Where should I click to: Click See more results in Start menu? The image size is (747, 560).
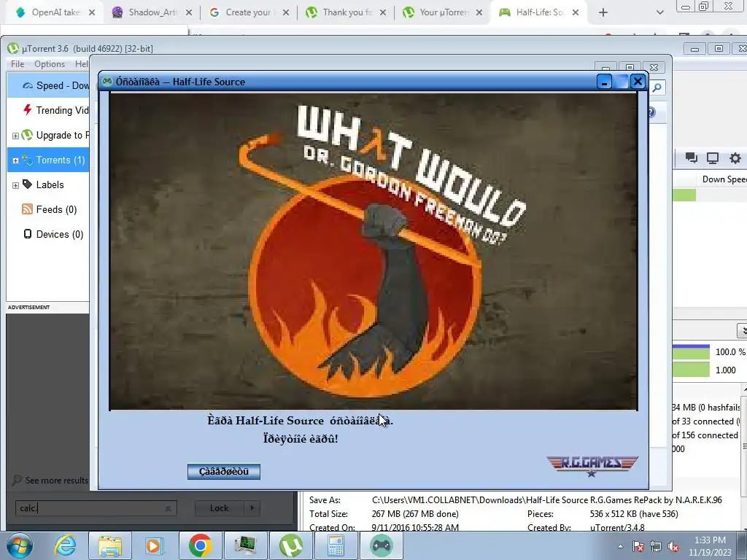(x=50, y=480)
